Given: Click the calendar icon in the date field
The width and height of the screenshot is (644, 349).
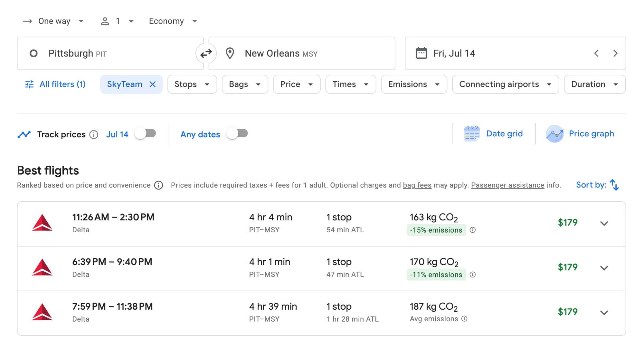Looking at the screenshot, I should [x=420, y=53].
